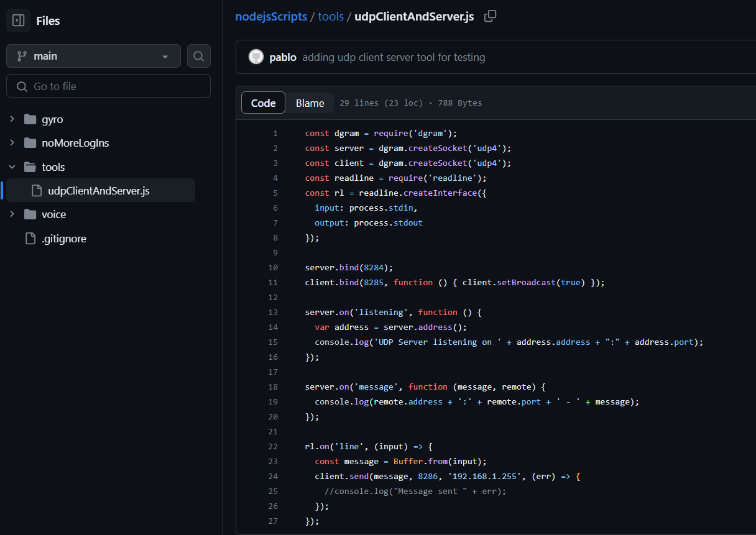Click pablo's avatar icon
Screen dimensions: 756x535
[x=256, y=57]
